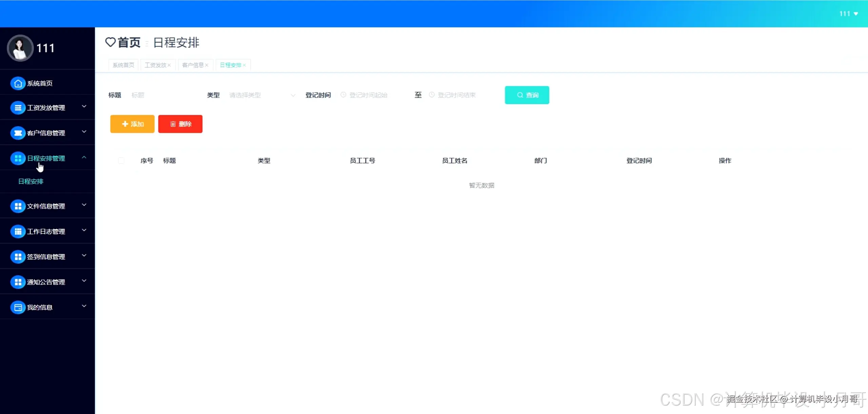Click the orange 添加 button

click(132, 124)
